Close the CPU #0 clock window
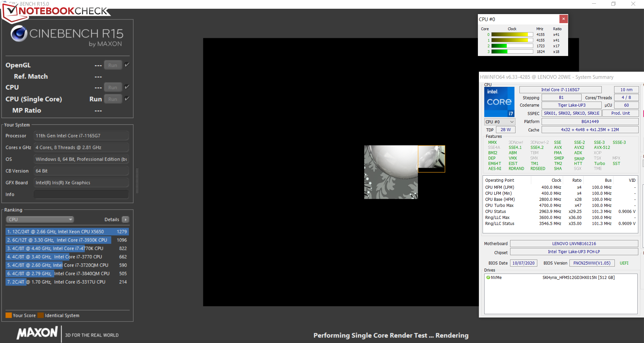Screen dimensions: 644x343 click(x=563, y=19)
